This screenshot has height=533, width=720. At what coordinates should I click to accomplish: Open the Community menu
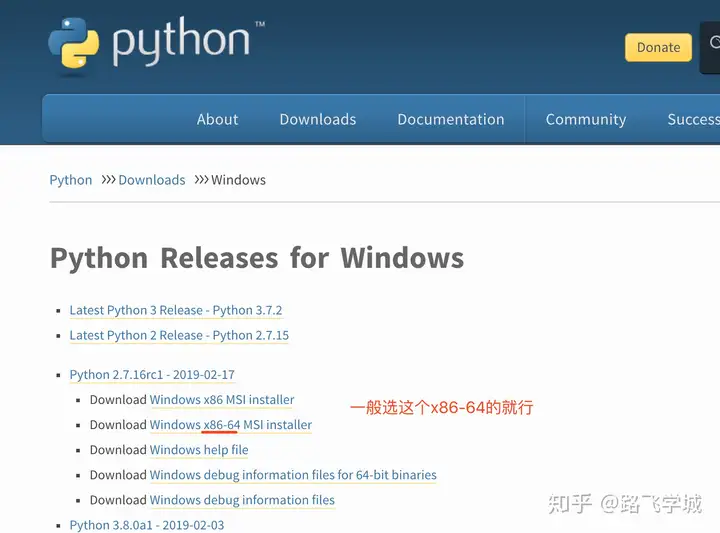pyautogui.click(x=585, y=119)
